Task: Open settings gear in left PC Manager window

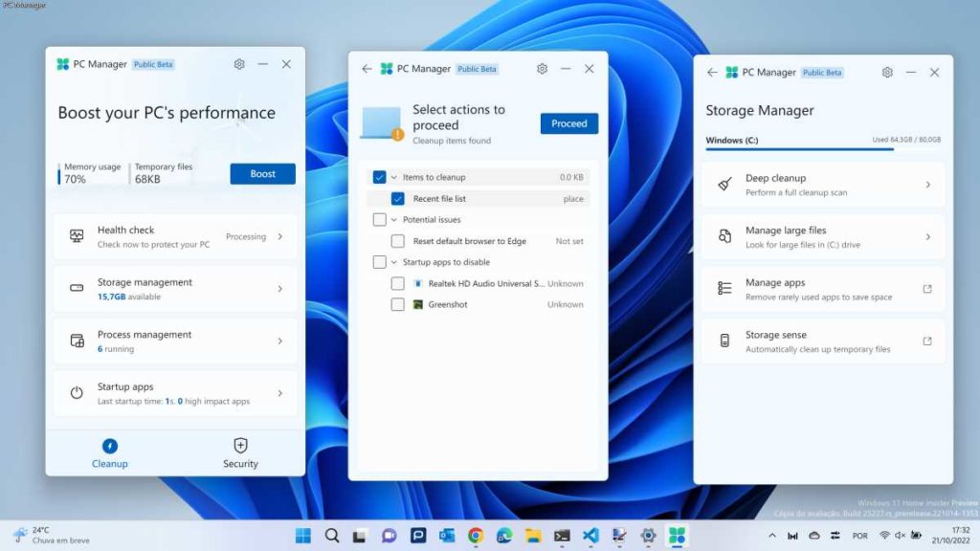Action: click(238, 64)
